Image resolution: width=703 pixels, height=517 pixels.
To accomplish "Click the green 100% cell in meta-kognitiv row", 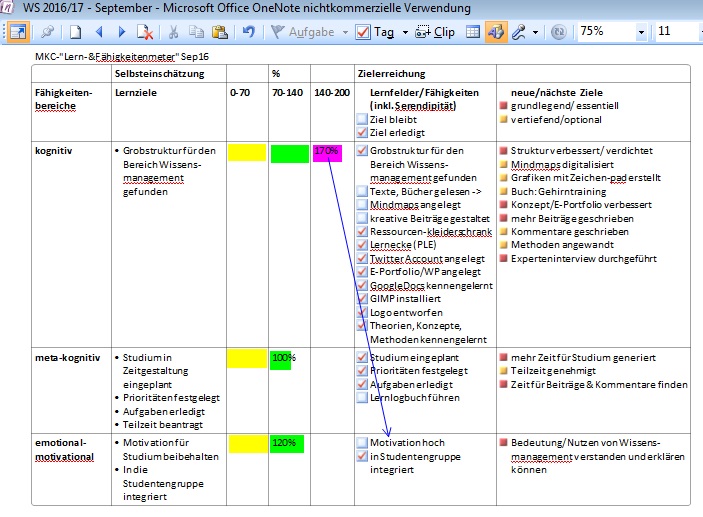I will 281,360.
